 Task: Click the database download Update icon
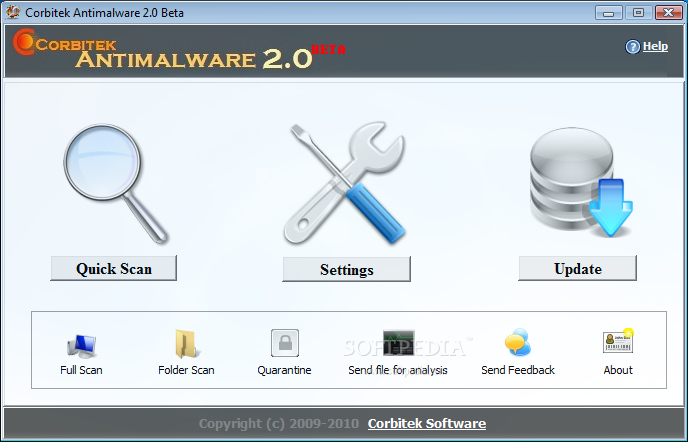click(x=580, y=182)
